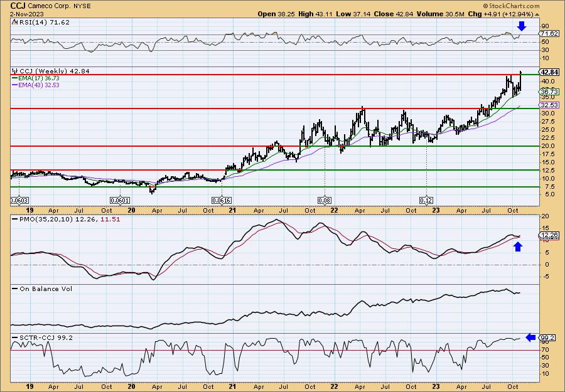Click the Close 42.84 value in header
The height and width of the screenshot is (392, 565).
point(394,14)
